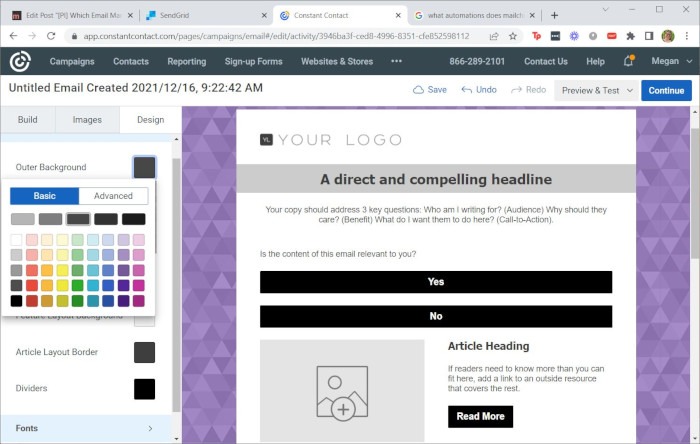The width and height of the screenshot is (700, 444).
Task: Open the side panel icon in Chrome
Action: pyautogui.click(x=649, y=36)
